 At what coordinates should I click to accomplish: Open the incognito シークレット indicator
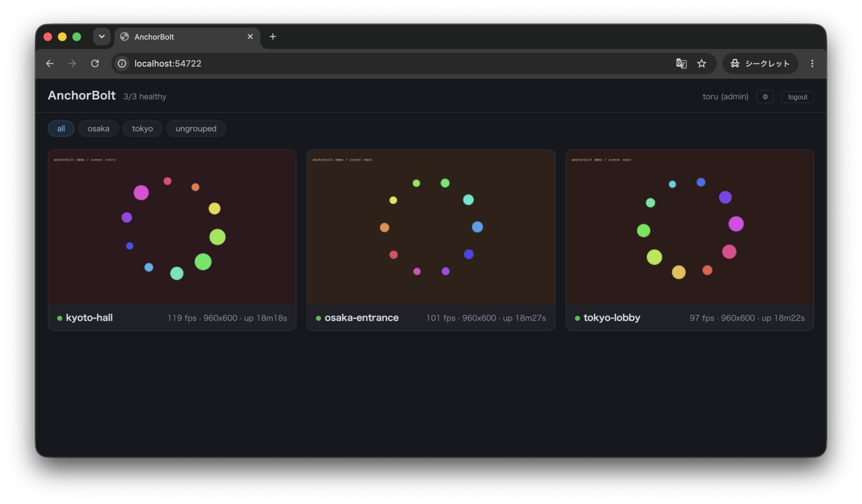[760, 64]
